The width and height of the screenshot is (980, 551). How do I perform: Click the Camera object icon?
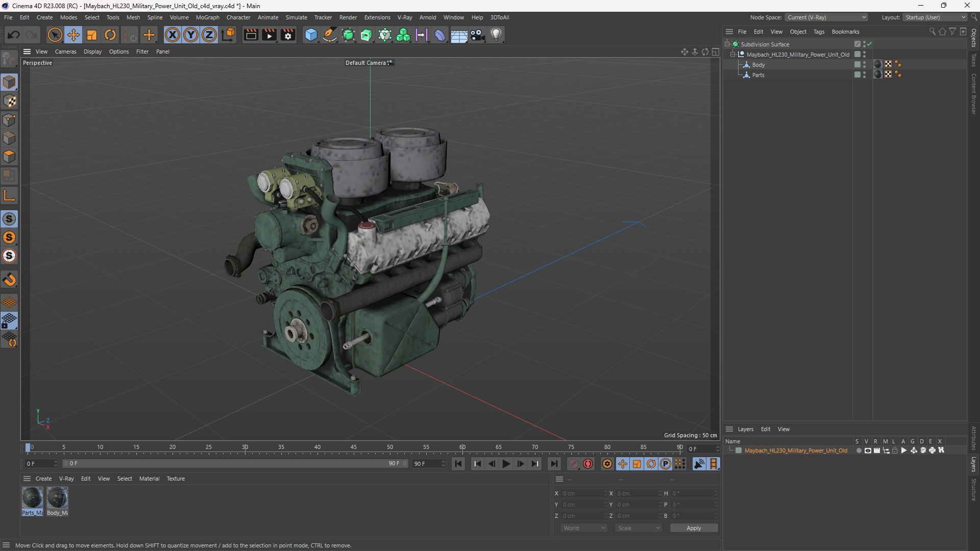coord(478,35)
